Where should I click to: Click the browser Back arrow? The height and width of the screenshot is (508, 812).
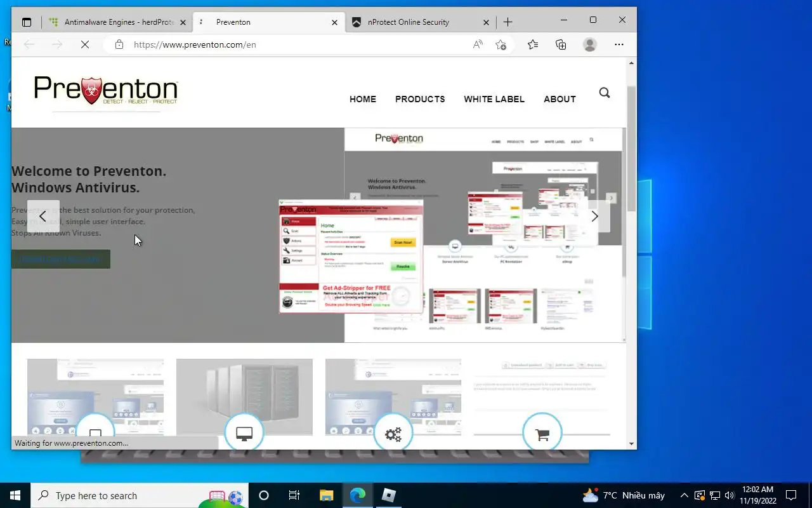[x=29, y=44]
